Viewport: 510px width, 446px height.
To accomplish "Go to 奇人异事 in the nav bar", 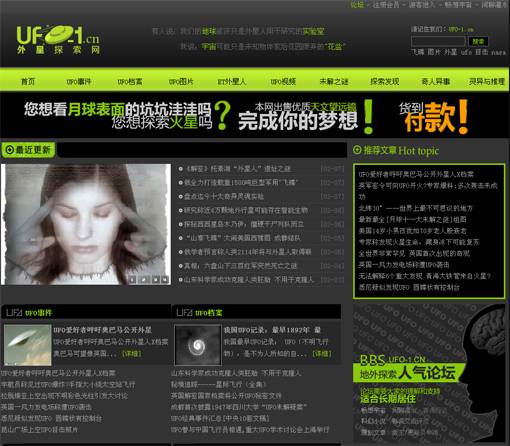I will tap(436, 81).
